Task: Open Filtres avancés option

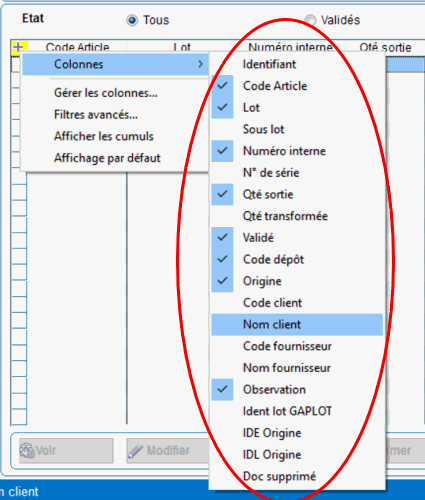Action: coord(96,115)
